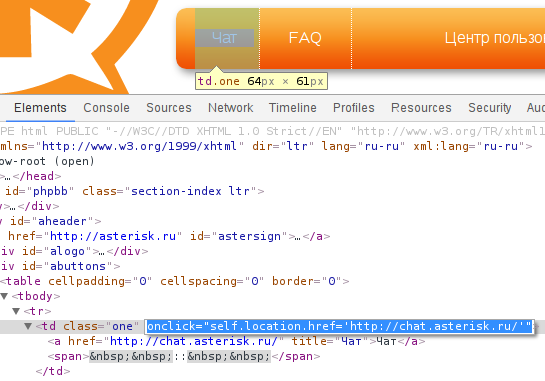
Task: Click the class="one" attribute on td
Action: (101, 326)
